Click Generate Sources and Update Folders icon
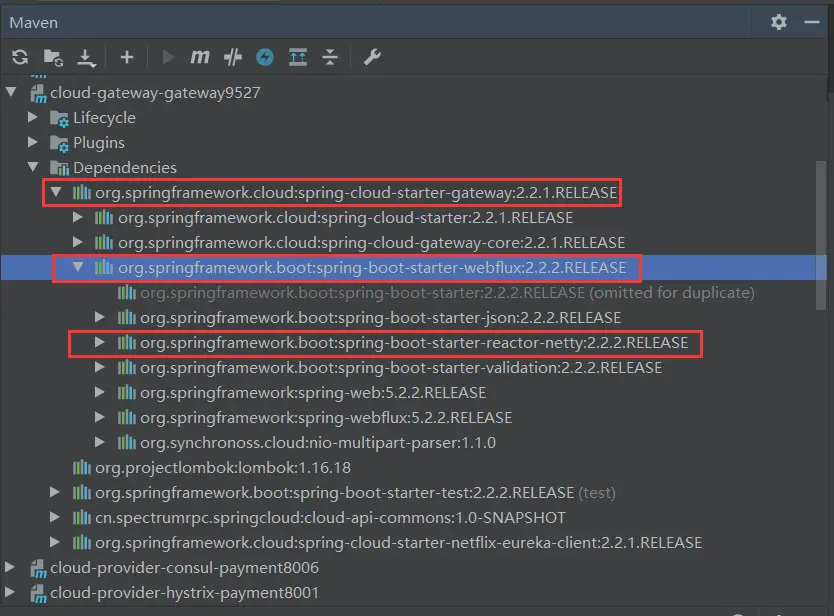This screenshot has width=834, height=616. point(53,57)
